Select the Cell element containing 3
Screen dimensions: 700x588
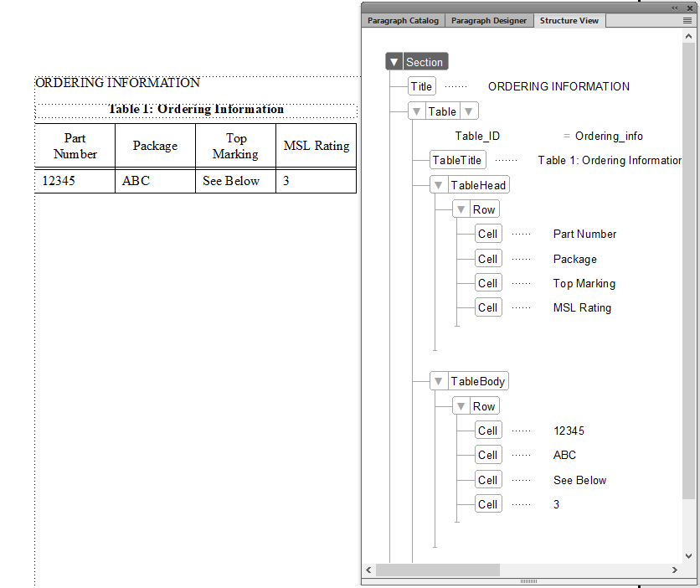(x=488, y=504)
